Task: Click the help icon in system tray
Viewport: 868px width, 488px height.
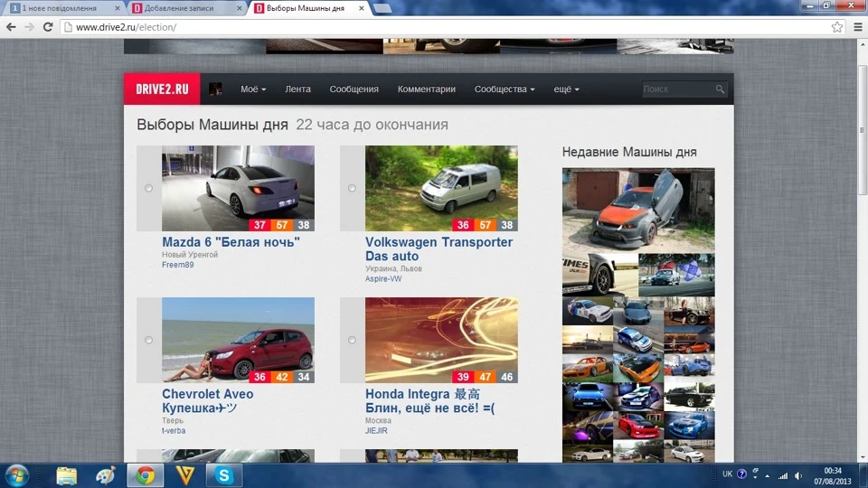Action: (741, 474)
